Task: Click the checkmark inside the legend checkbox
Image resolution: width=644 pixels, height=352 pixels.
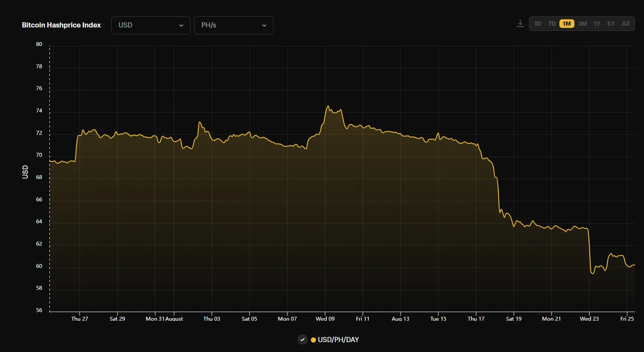Action: pos(302,339)
